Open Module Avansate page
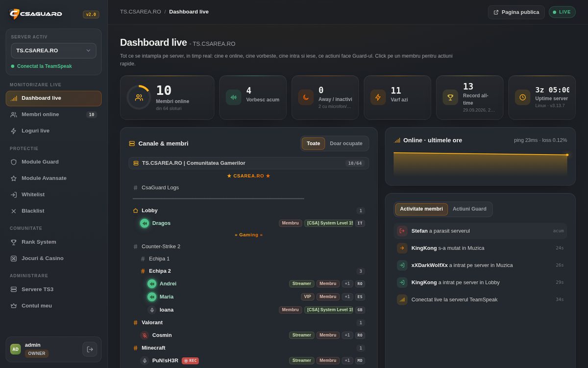The width and height of the screenshot is (588, 368). [x=54, y=178]
